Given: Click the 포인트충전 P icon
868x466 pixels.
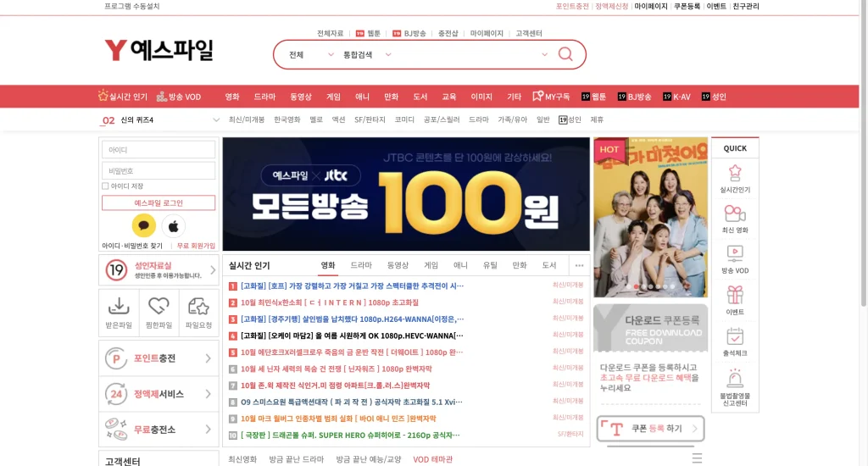Looking at the screenshot, I should click(116, 358).
